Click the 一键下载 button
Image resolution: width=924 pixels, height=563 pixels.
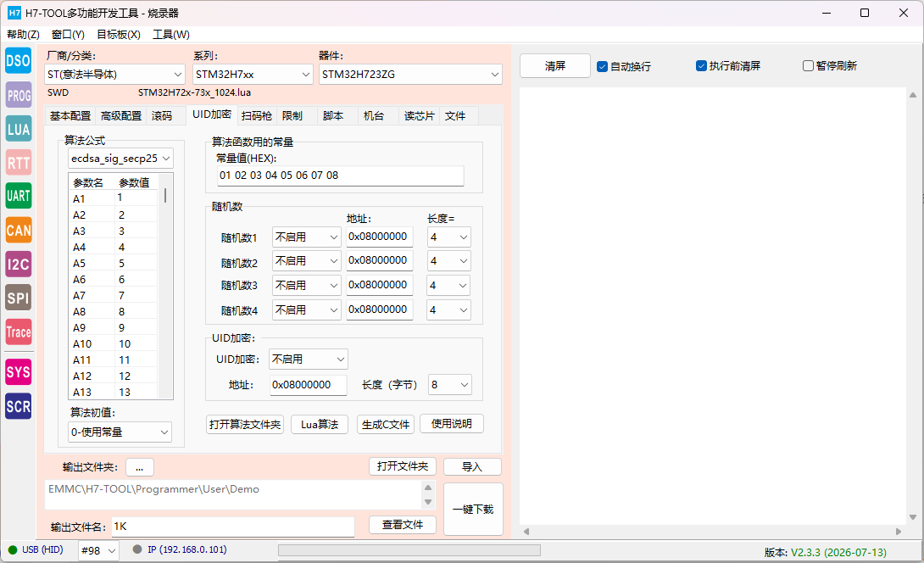473,510
